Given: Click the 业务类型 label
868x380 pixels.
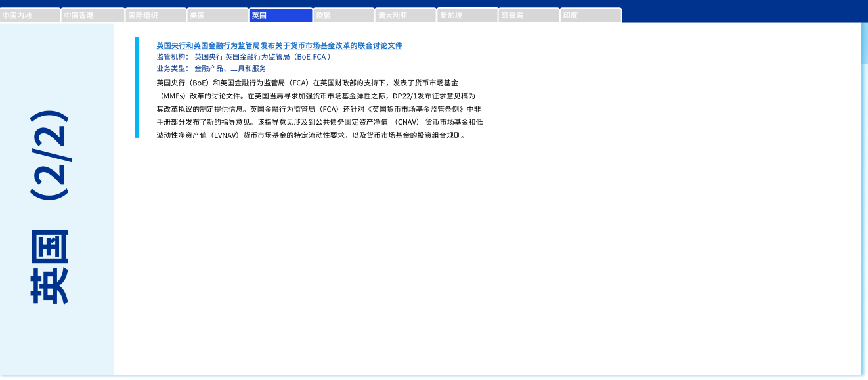Looking at the screenshot, I should pos(172,68).
